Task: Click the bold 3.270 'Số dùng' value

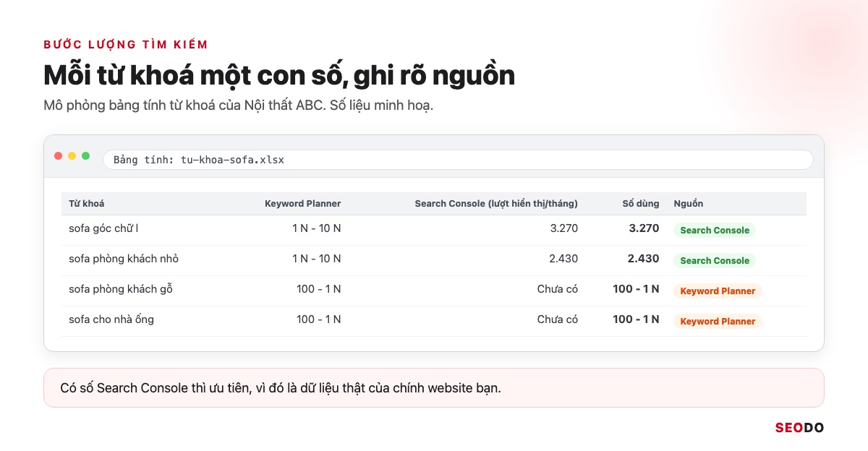Action: (x=644, y=228)
